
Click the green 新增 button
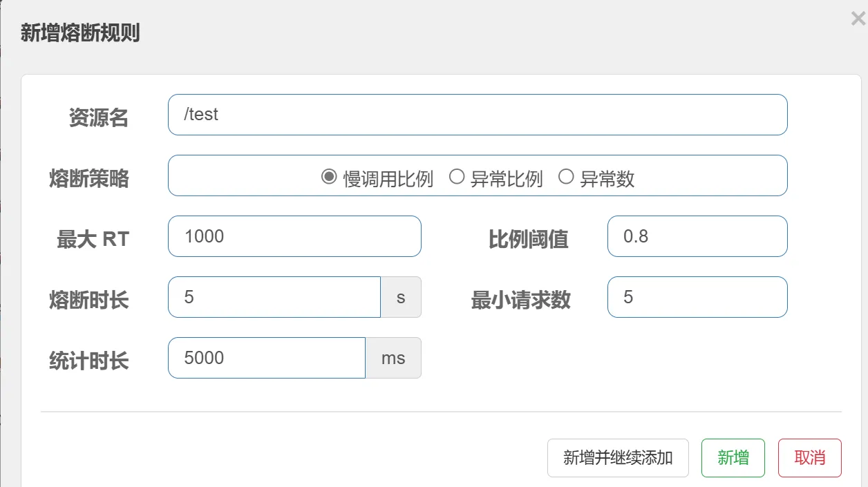point(733,458)
